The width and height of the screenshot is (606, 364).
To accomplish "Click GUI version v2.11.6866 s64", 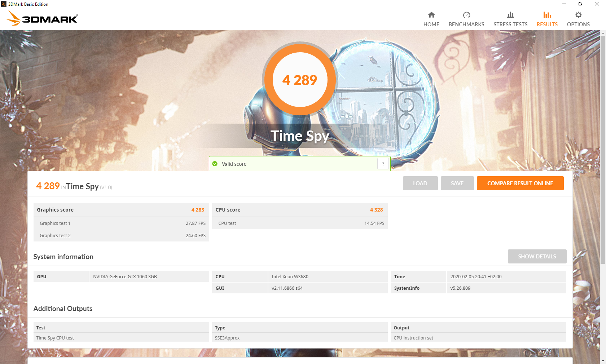I will click(287, 288).
